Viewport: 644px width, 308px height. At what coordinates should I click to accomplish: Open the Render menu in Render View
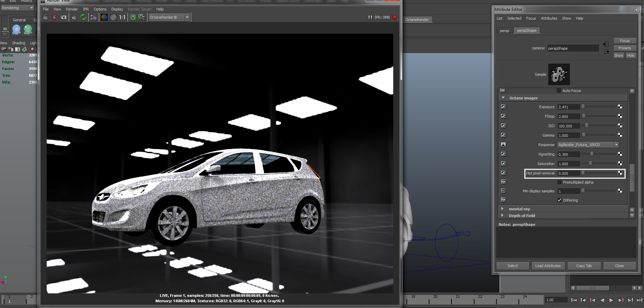coord(72,9)
